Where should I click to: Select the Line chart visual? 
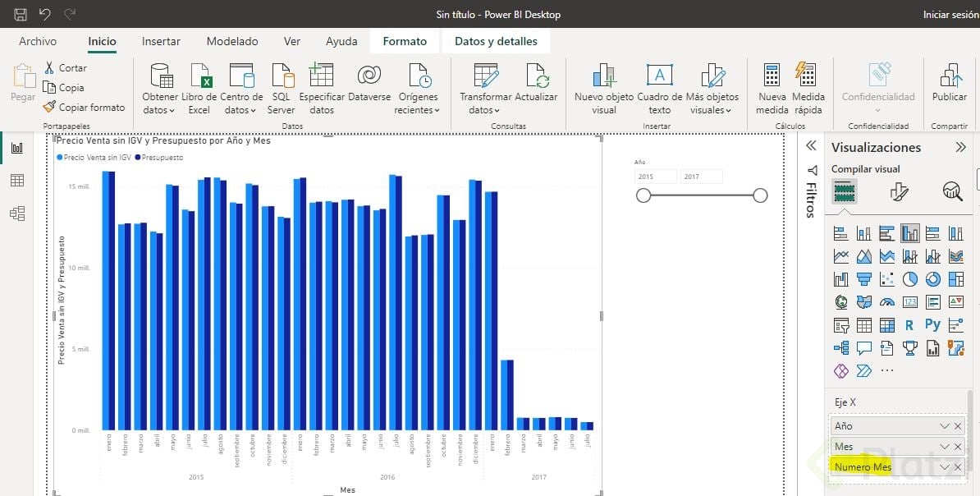(841, 256)
